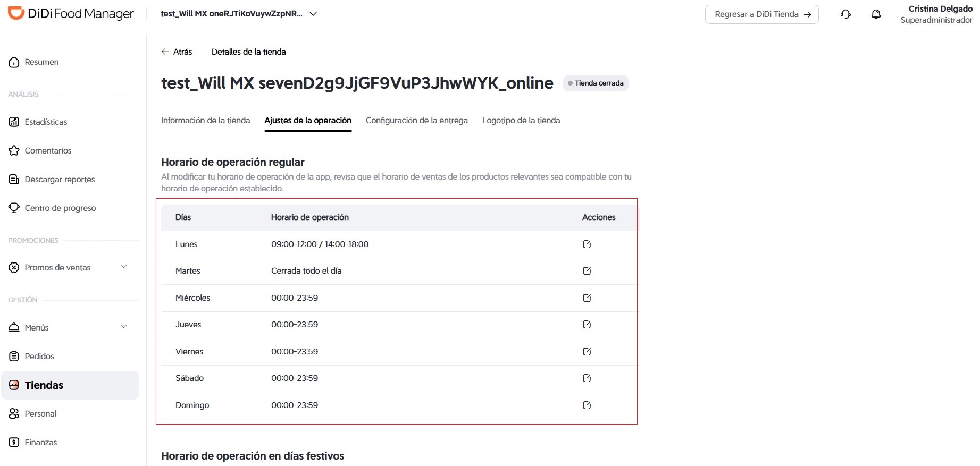The image size is (980, 466).
Task: Switch to Información de la tienda tab
Action: [x=205, y=121]
